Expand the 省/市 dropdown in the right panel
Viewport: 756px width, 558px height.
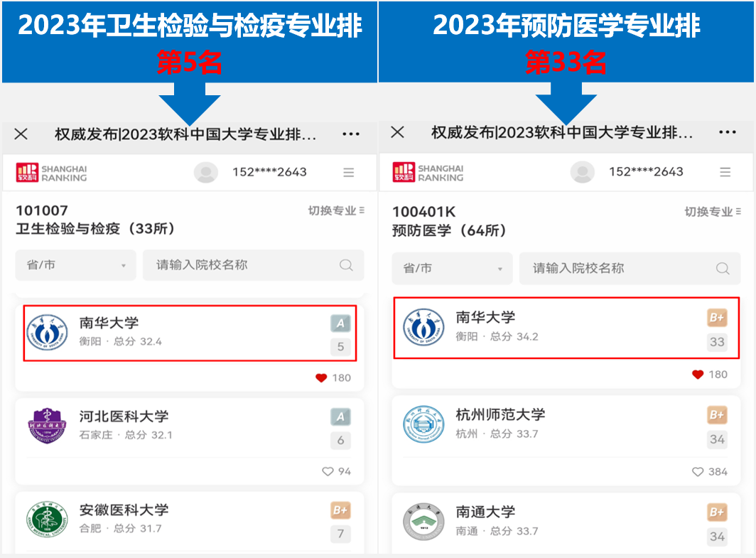click(453, 269)
